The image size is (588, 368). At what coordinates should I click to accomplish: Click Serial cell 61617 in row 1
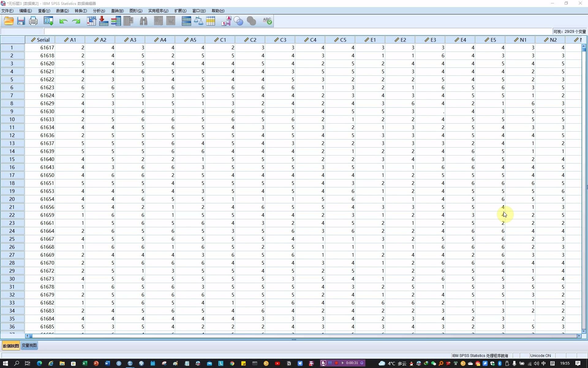pos(40,48)
